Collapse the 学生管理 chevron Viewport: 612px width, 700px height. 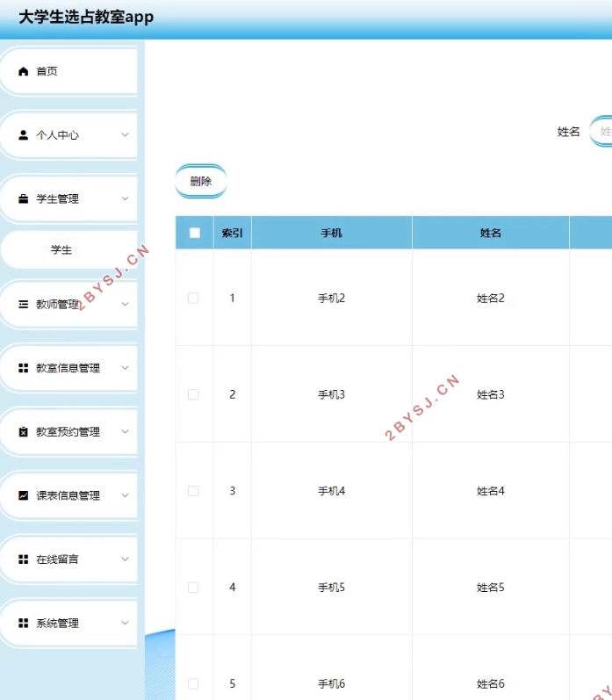[x=126, y=198]
